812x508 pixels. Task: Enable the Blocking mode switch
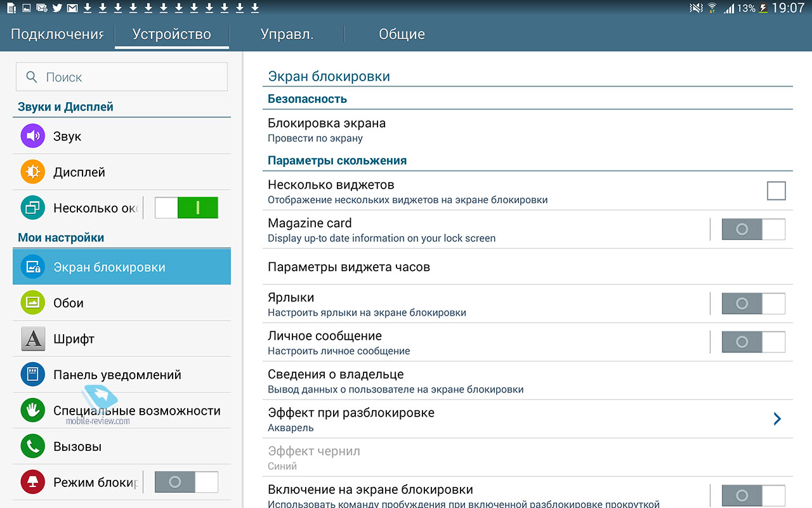187,482
